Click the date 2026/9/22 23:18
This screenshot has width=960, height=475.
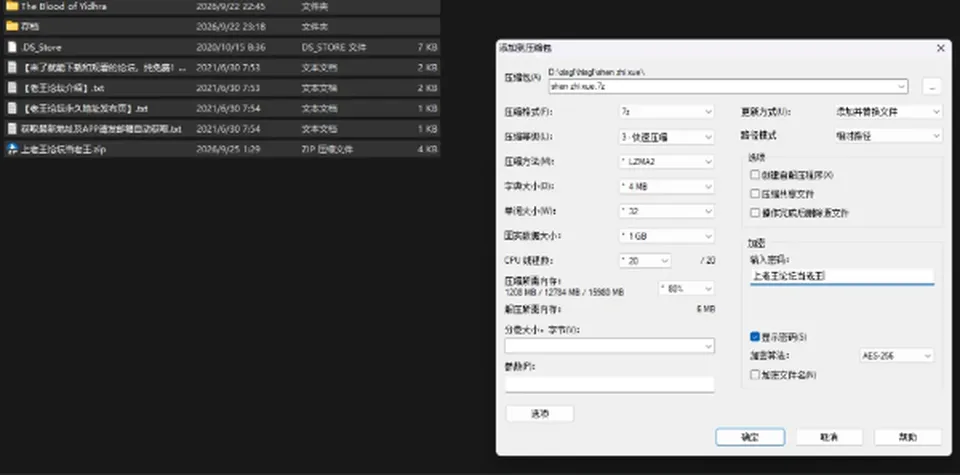tap(231, 27)
